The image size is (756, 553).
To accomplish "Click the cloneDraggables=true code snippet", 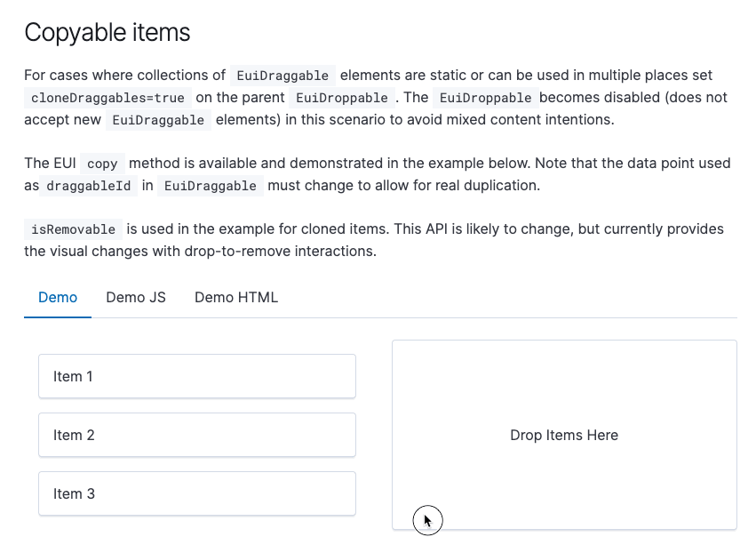I will point(107,98).
